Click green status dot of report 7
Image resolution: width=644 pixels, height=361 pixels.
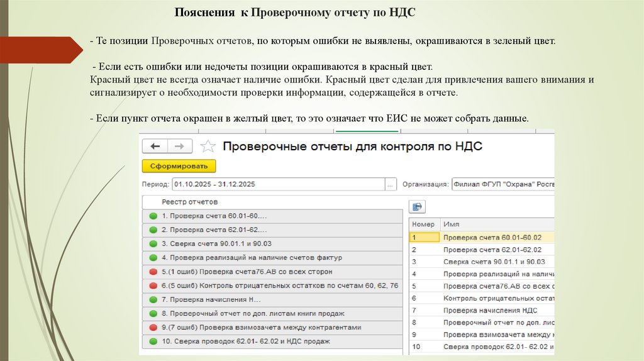click(153, 300)
